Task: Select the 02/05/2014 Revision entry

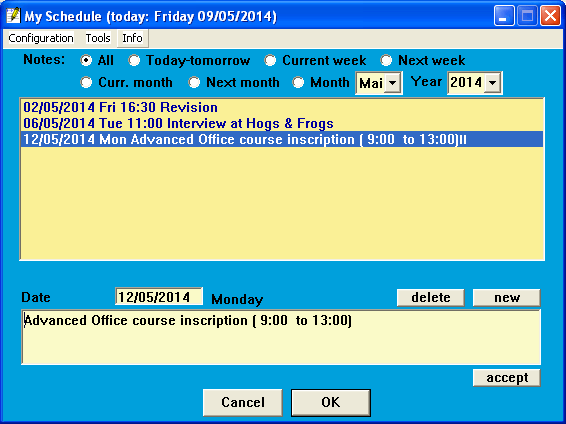Action: [282, 108]
